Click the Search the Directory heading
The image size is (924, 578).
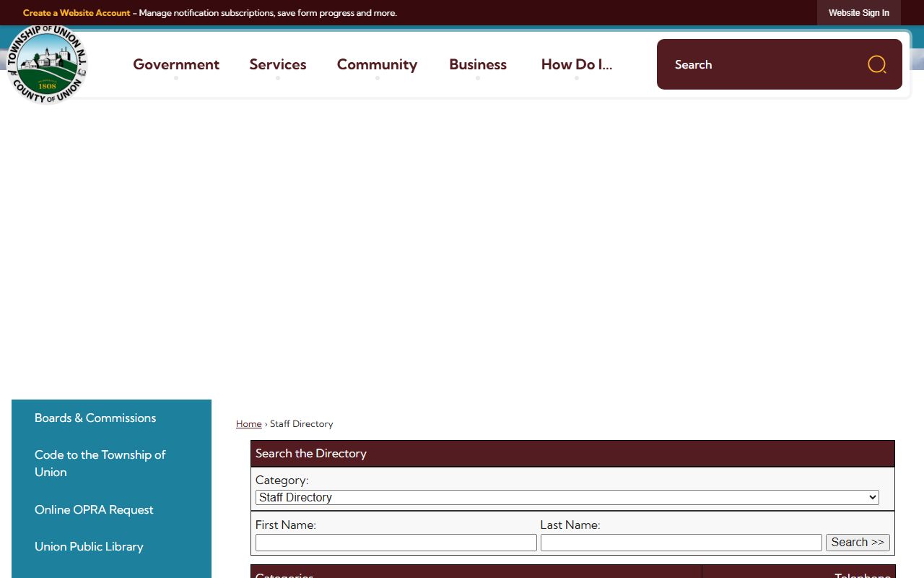click(311, 454)
